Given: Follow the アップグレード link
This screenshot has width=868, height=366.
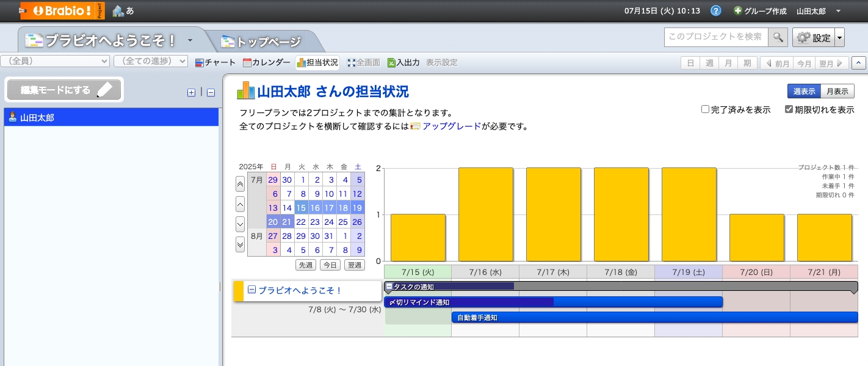Looking at the screenshot, I should click(451, 126).
